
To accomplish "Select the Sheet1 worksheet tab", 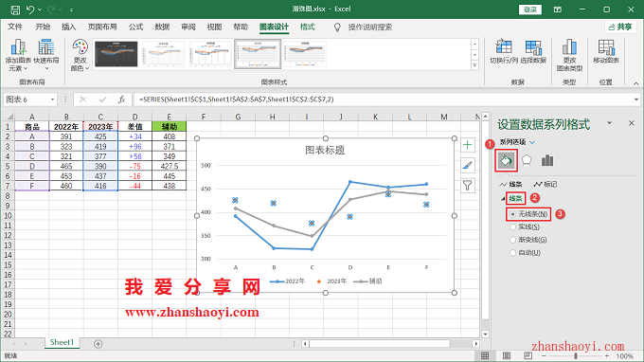I will point(62,342).
